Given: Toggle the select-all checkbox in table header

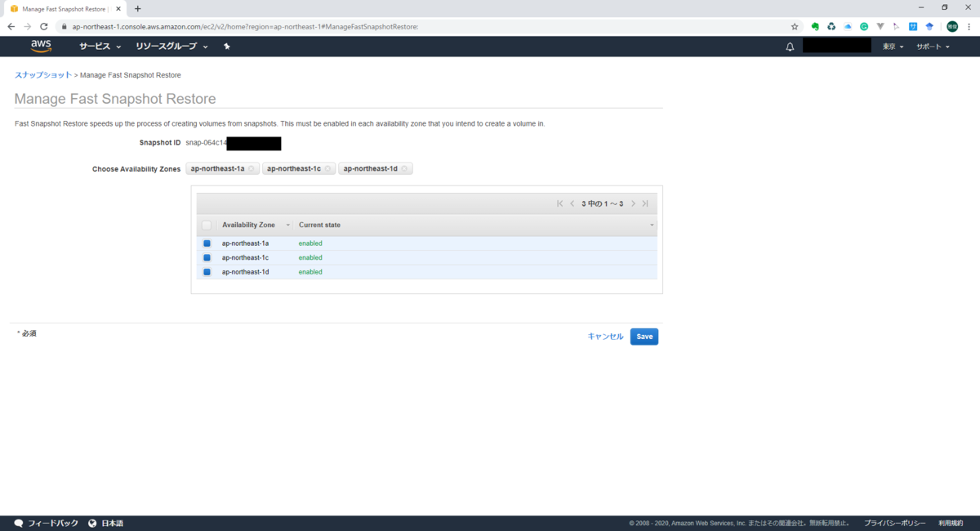Looking at the screenshot, I should click(207, 225).
